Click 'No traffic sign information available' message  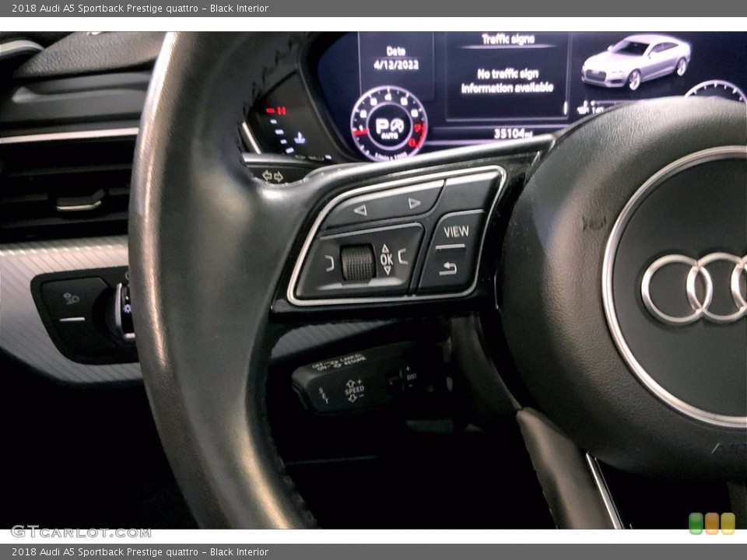pyautogui.click(x=507, y=80)
